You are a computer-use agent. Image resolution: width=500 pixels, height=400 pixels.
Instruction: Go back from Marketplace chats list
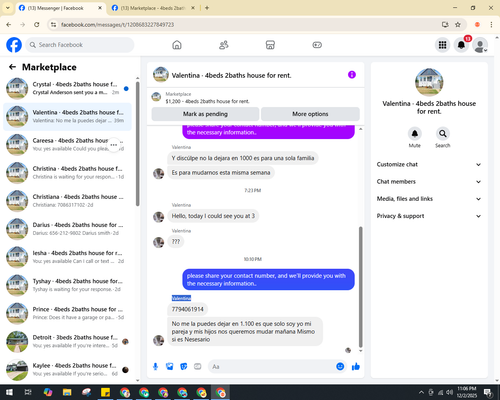[12, 67]
